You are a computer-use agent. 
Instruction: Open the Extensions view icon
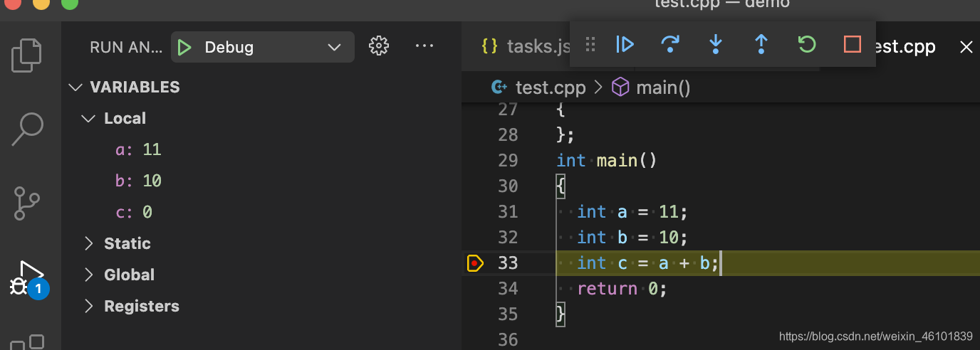[28, 342]
